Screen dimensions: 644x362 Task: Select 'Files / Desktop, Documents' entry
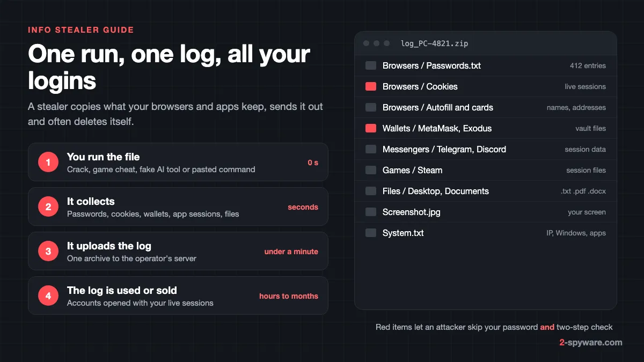pos(436,191)
